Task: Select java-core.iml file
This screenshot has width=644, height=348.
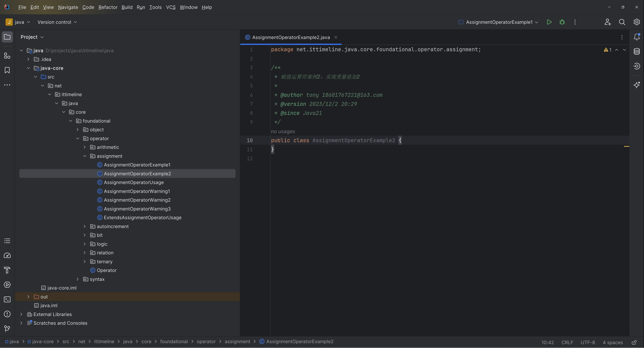Action: [x=62, y=288]
